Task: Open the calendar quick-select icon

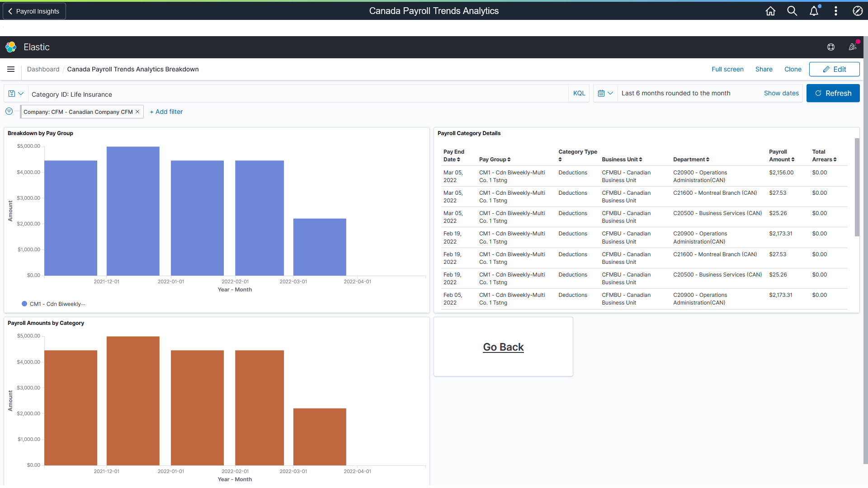Action: [x=603, y=93]
